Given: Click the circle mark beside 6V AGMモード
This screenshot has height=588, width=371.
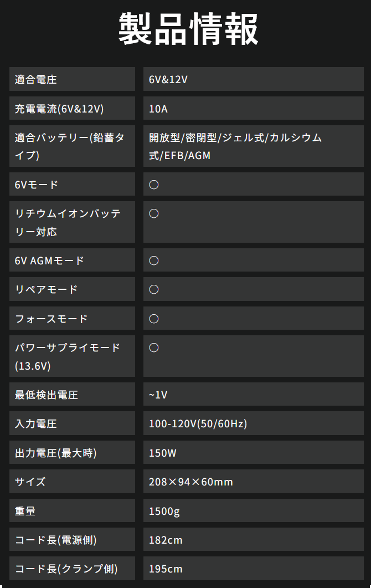Looking at the screenshot, I should point(154,260).
